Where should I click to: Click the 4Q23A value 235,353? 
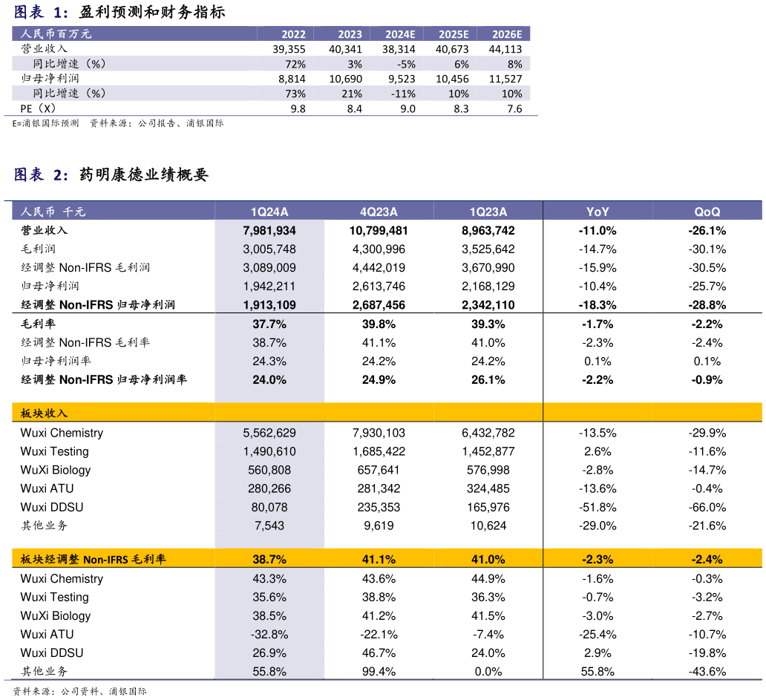(379, 507)
